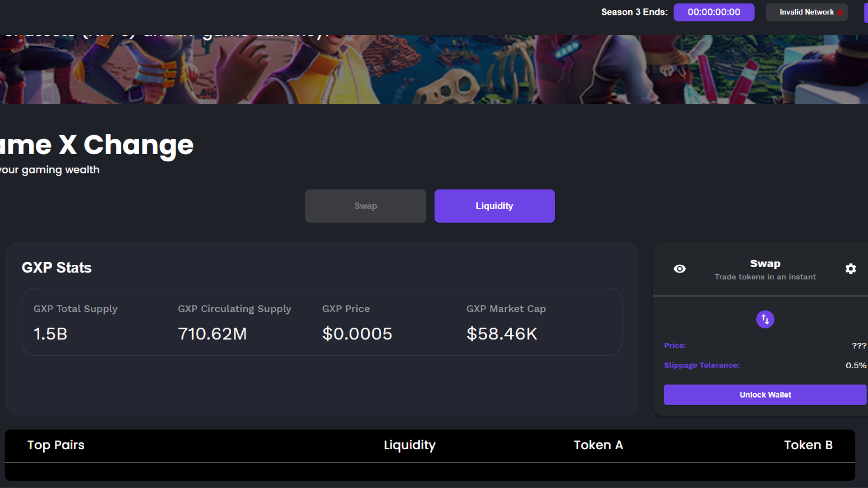Open swap settings gear icon
The height and width of the screenshot is (488, 868).
click(850, 269)
